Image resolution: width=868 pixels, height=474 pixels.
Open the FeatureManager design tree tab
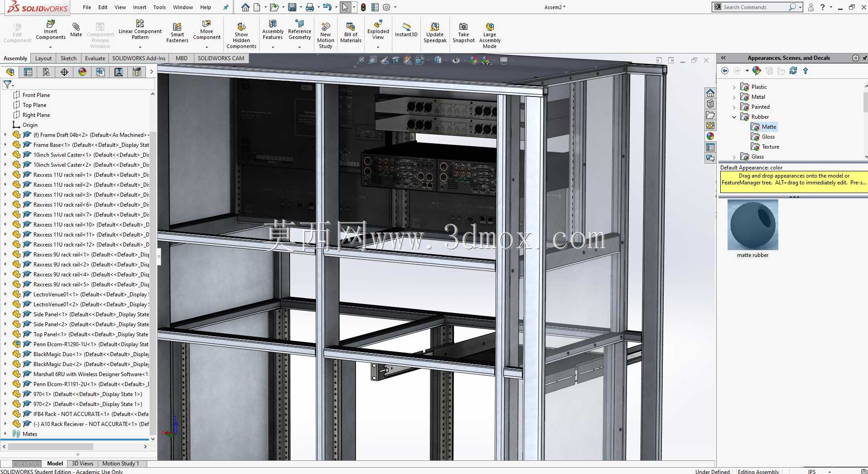click(x=10, y=72)
